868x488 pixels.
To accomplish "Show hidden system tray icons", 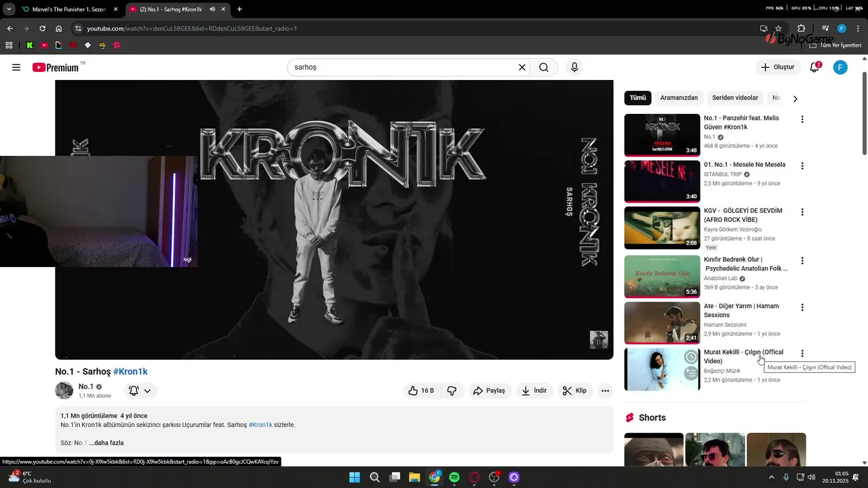I will coord(771,477).
